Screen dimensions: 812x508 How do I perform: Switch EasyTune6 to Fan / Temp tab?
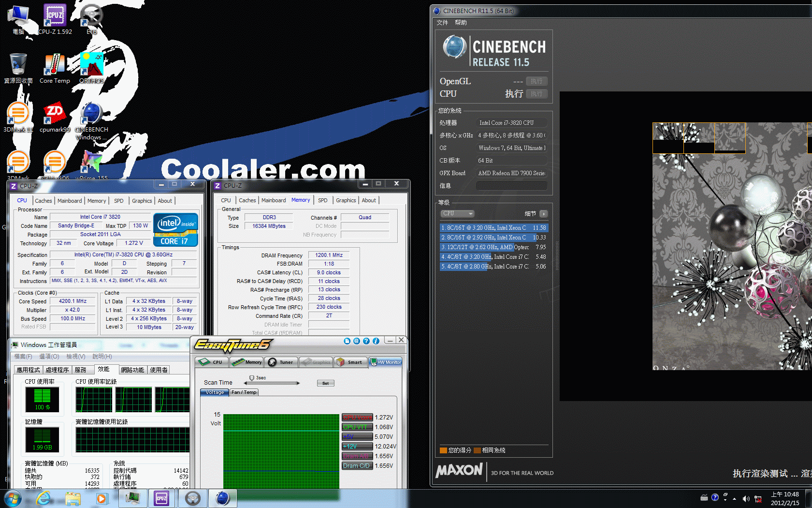pos(244,392)
